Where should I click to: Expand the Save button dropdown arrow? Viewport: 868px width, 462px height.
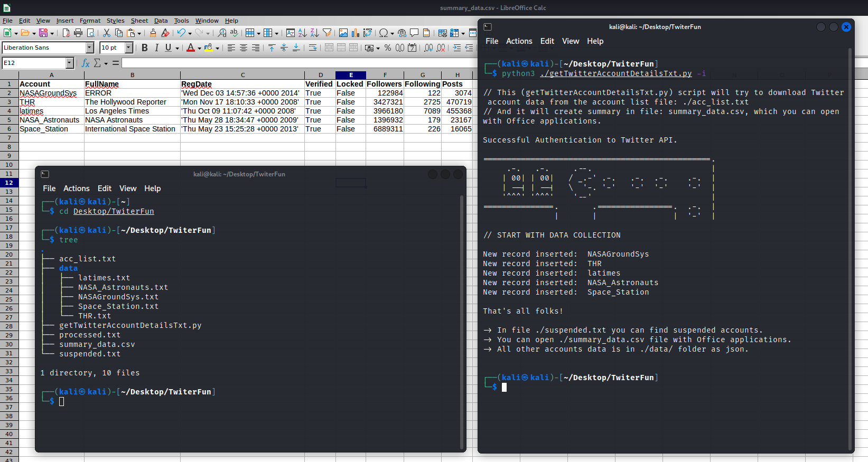pyautogui.click(x=52, y=33)
